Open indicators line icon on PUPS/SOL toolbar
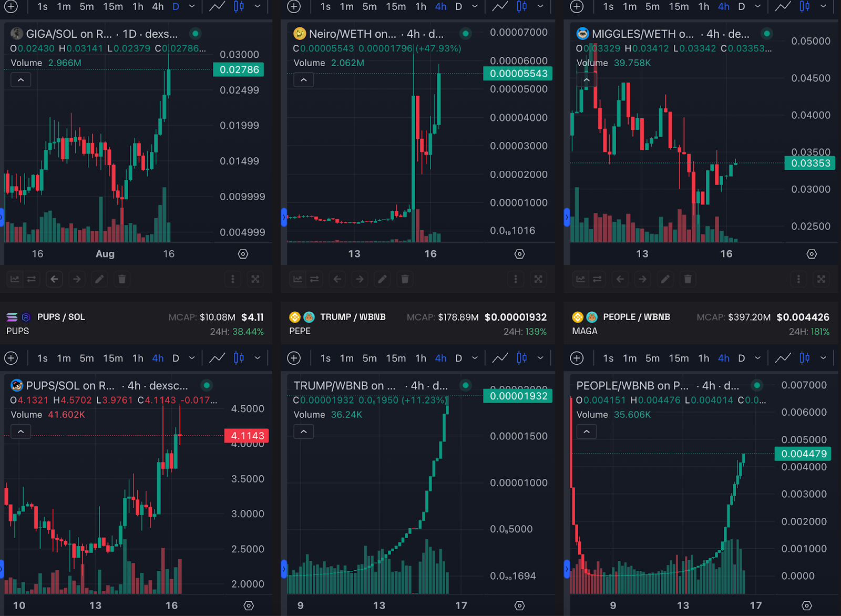841x616 pixels. point(217,358)
